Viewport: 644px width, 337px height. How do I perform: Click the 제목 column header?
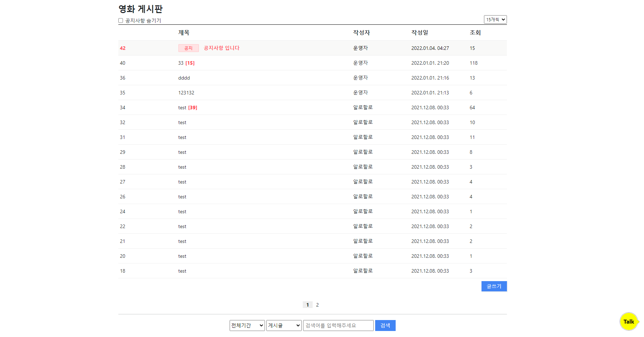184,32
